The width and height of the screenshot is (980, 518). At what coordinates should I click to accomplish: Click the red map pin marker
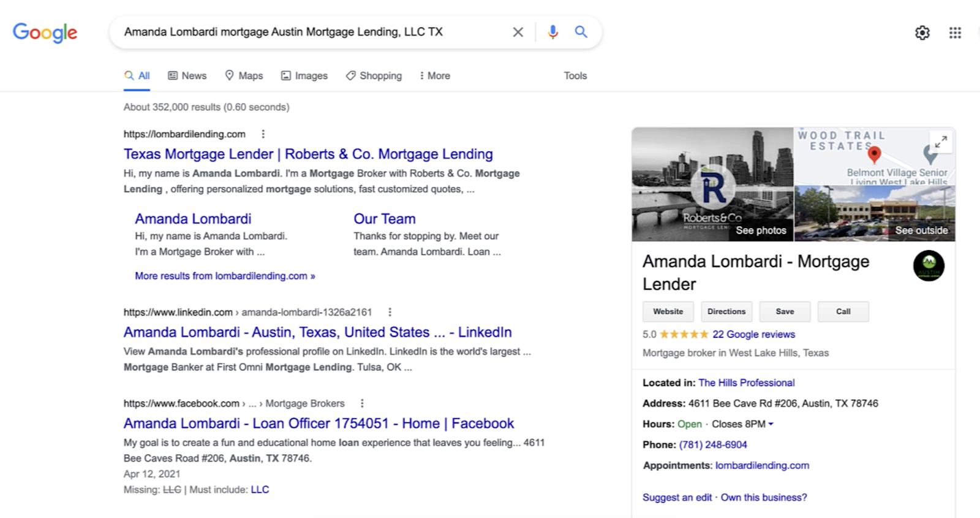(874, 154)
